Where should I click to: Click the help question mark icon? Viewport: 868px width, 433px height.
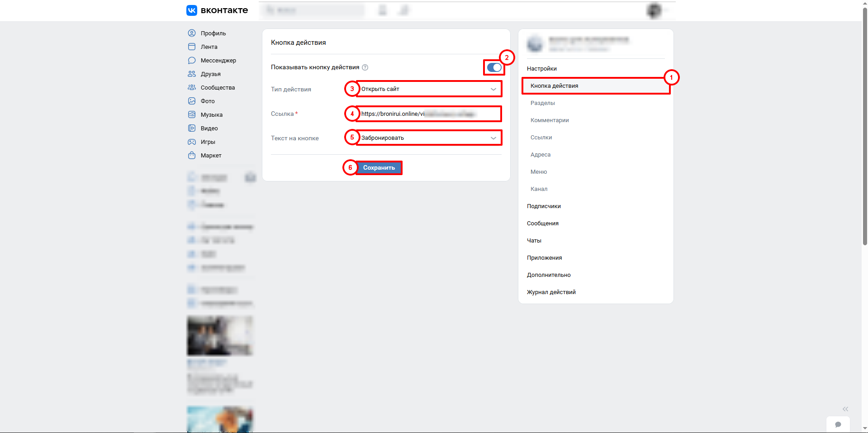(x=365, y=67)
